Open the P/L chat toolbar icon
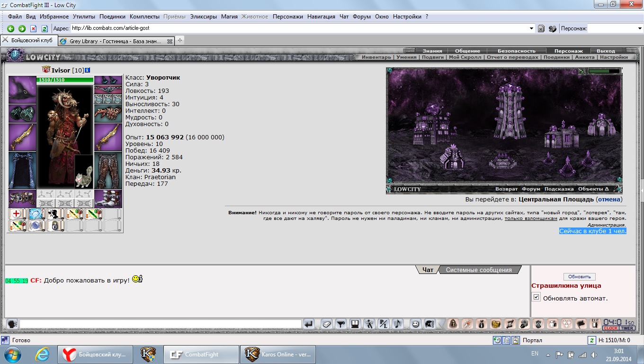The height and width of the screenshot is (364, 644). 384,324
